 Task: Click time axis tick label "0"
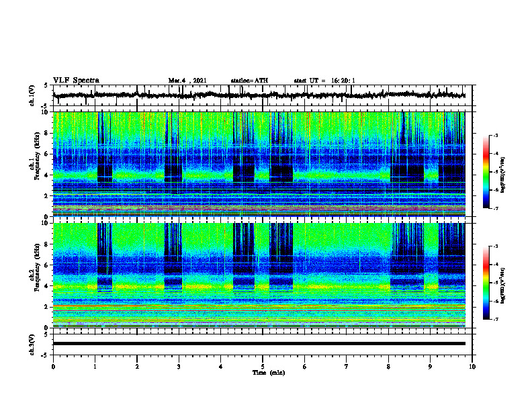click(53, 367)
